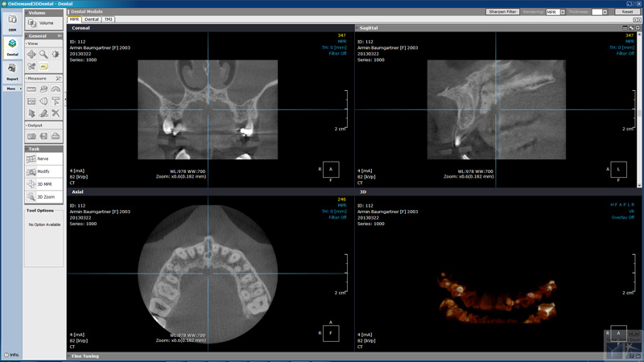Select the Zoom magnifier tool in View
644x362 pixels.
43,55
